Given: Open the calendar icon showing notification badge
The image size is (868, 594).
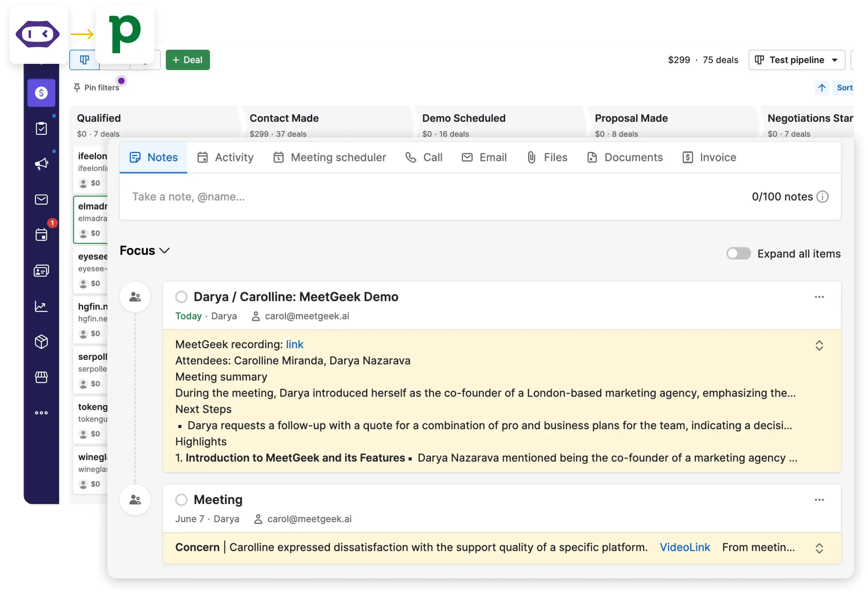Looking at the screenshot, I should point(41,234).
